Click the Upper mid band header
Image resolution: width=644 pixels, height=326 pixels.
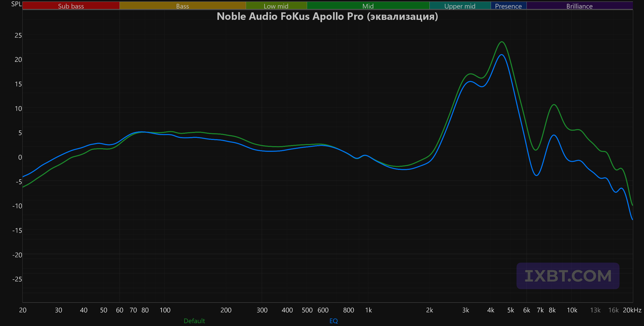point(460,6)
